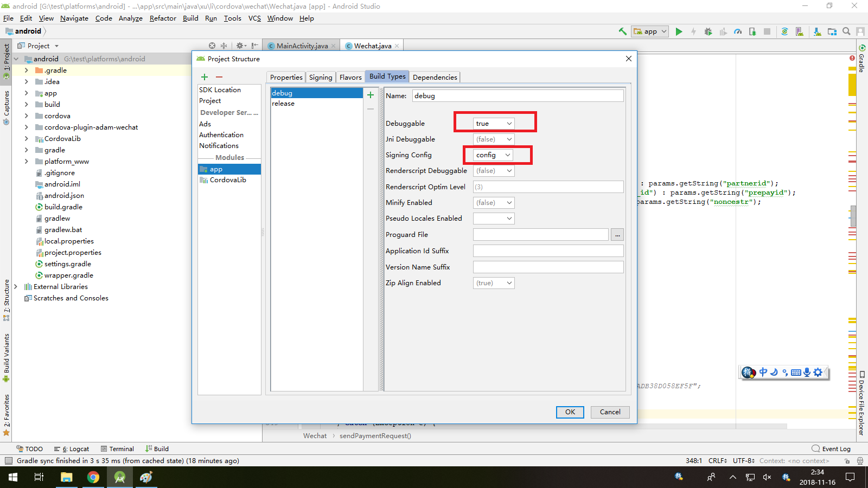Click the Windows Start button
Image resolution: width=868 pixels, height=488 pixels.
click(13, 477)
